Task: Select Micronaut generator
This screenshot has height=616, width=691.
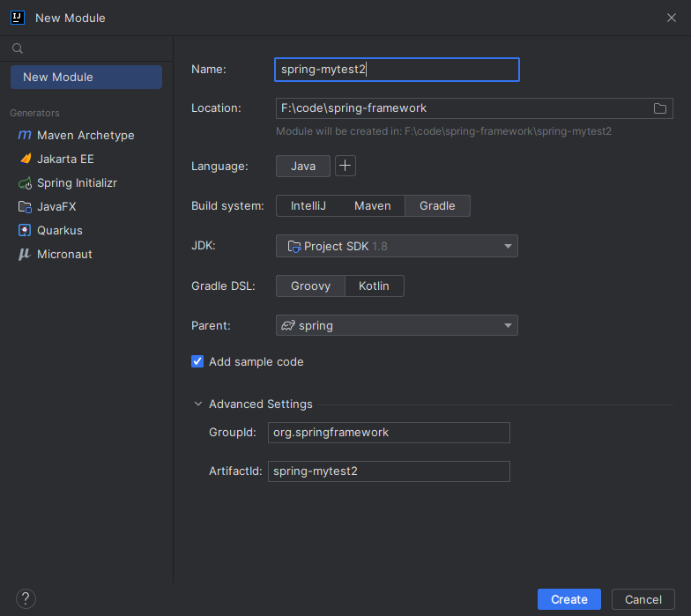Action: click(x=64, y=254)
